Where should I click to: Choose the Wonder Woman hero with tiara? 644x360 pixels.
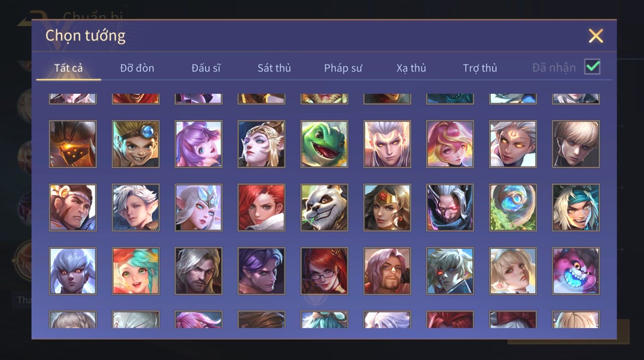[x=387, y=208]
